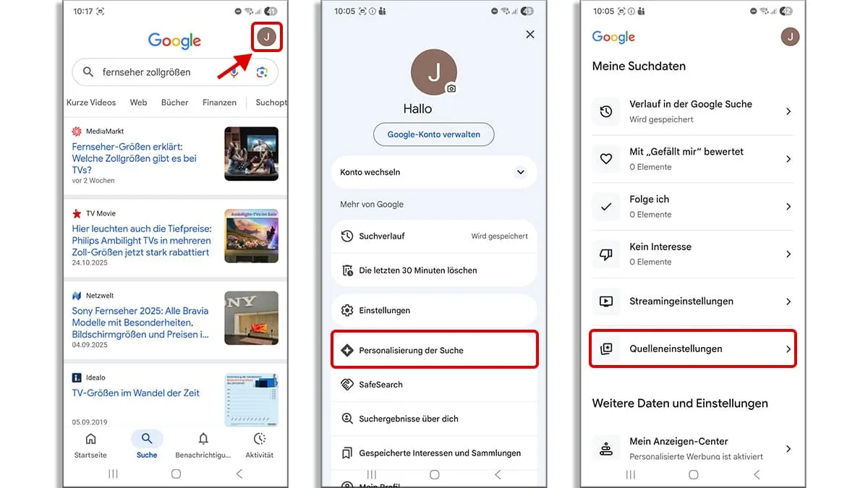Image resolution: width=868 pixels, height=488 pixels.
Task: Tap the Einstellungen gear icon
Action: (x=346, y=310)
